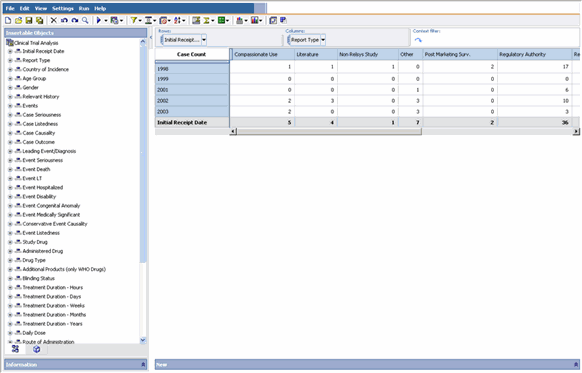Click the tree scroll up arrow
The width and height of the screenshot is (582, 373).
(x=143, y=42)
